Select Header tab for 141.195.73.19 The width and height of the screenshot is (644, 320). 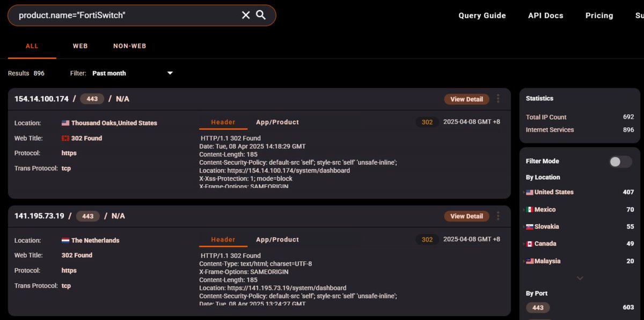pyautogui.click(x=223, y=239)
